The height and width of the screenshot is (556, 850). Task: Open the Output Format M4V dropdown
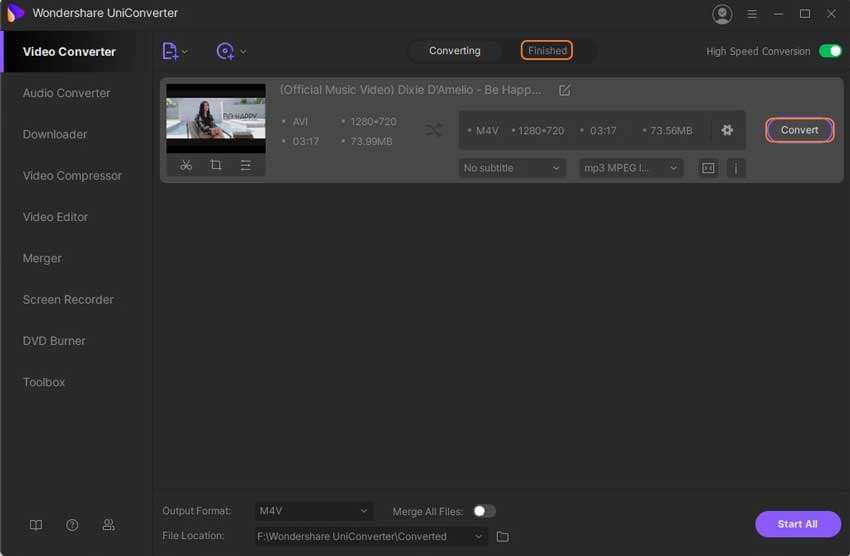(x=313, y=511)
